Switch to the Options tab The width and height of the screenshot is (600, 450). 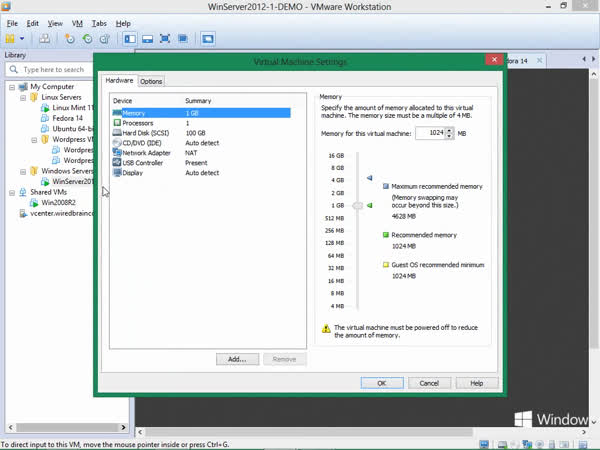point(151,81)
